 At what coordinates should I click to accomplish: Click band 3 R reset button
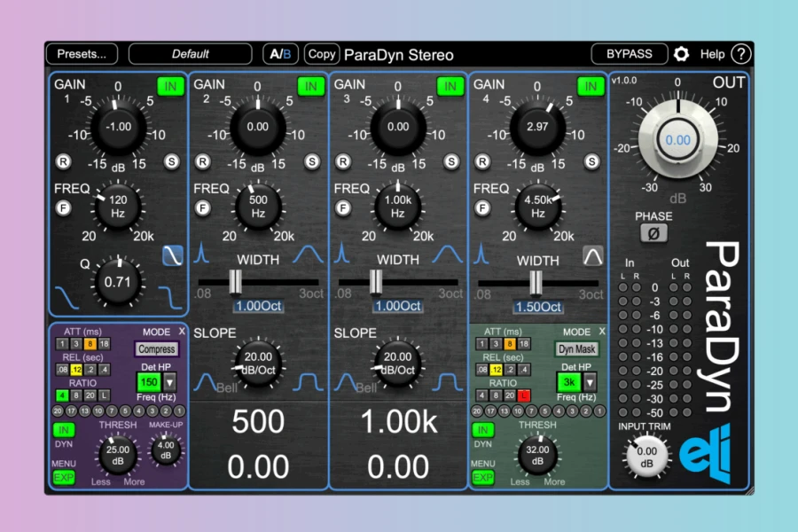[343, 162]
